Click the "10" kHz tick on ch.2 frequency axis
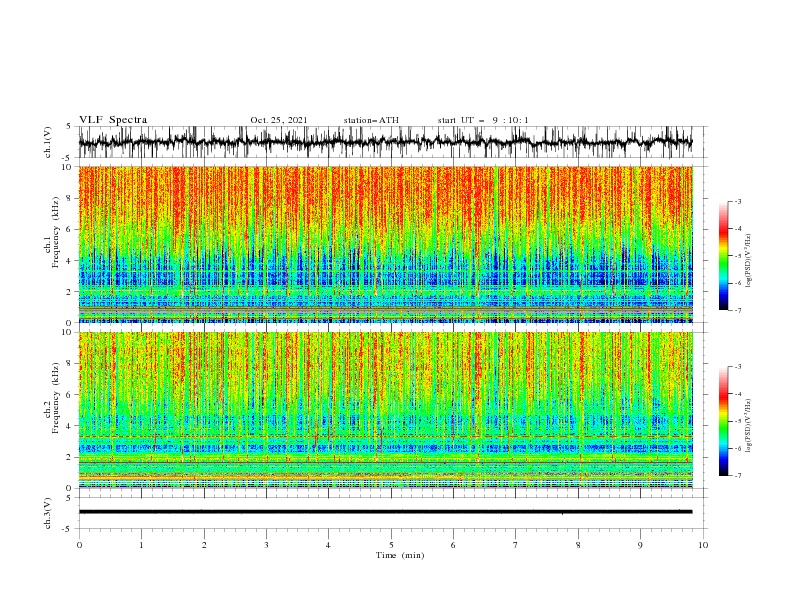 (67, 332)
